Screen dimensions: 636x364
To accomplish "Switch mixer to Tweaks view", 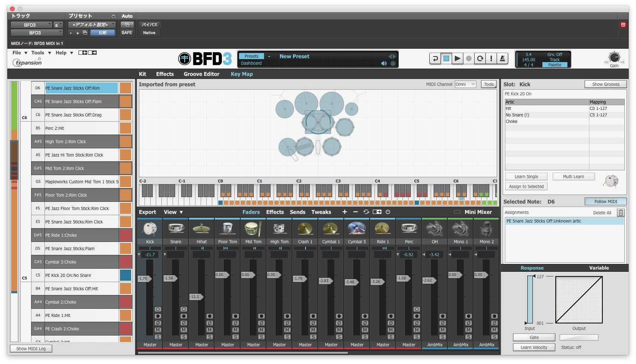I will click(321, 212).
